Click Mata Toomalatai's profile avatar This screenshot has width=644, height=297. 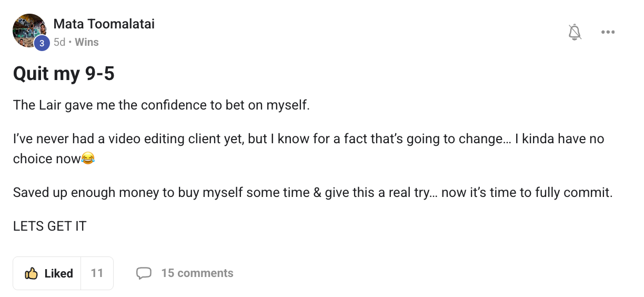click(28, 29)
